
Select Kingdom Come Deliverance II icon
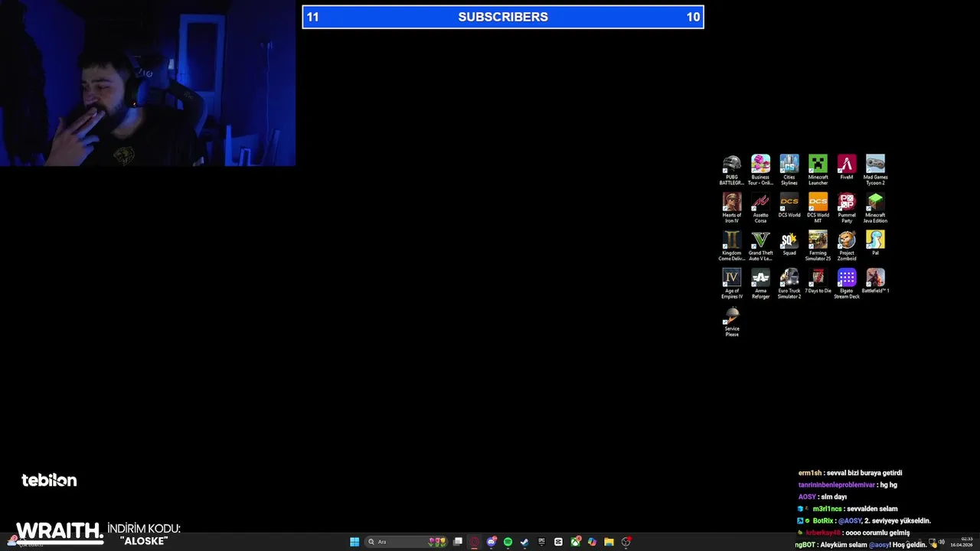coord(732,246)
